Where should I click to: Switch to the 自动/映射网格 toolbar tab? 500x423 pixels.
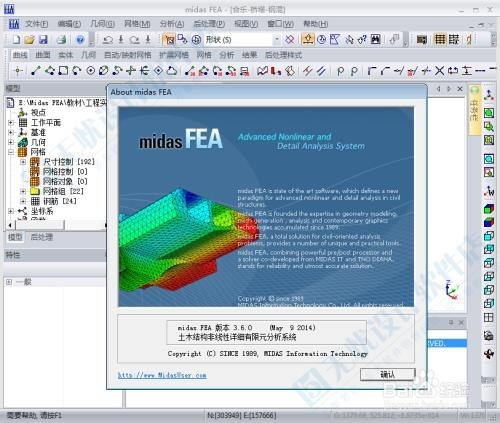pos(128,55)
